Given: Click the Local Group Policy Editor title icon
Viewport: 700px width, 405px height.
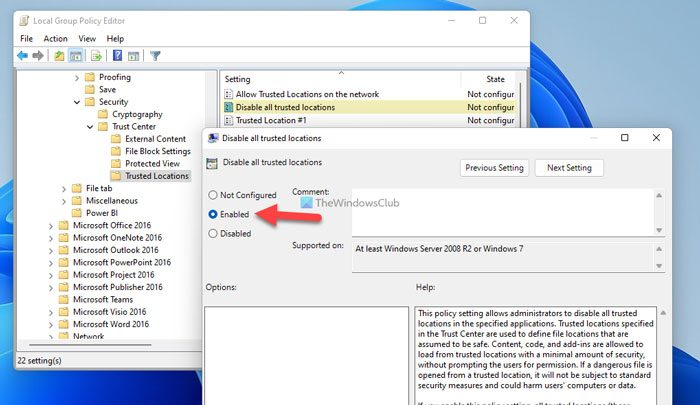Looking at the screenshot, I should [x=24, y=21].
